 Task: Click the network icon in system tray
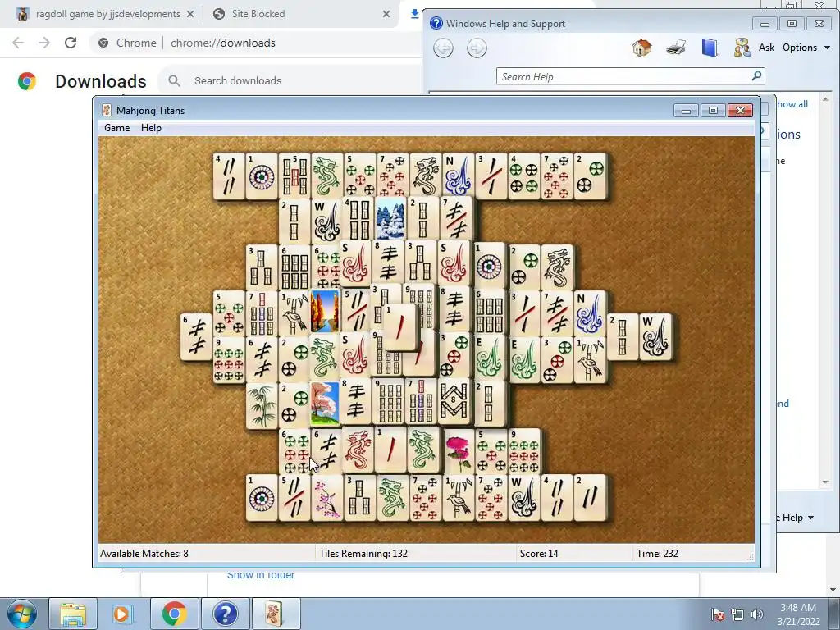click(737, 614)
